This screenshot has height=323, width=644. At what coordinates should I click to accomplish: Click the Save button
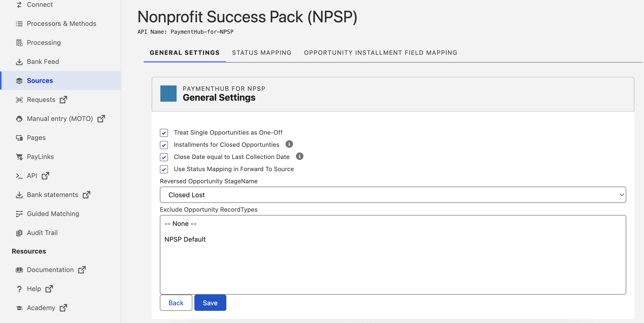coord(210,302)
